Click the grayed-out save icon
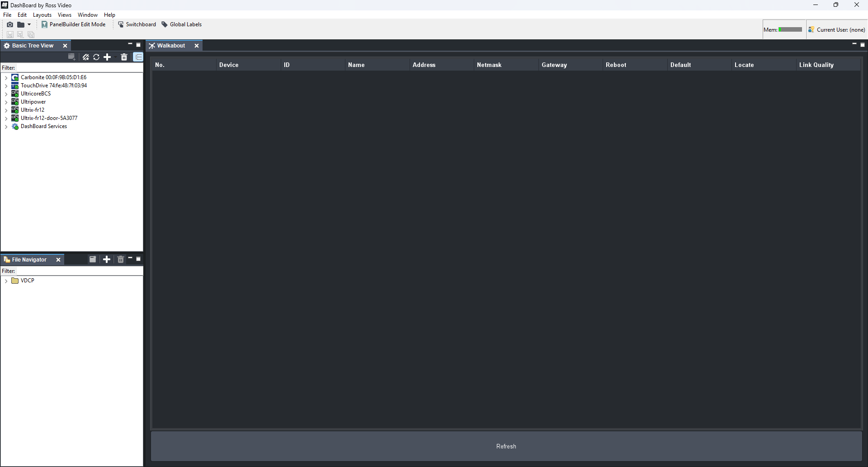The height and width of the screenshot is (467, 868). point(10,34)
